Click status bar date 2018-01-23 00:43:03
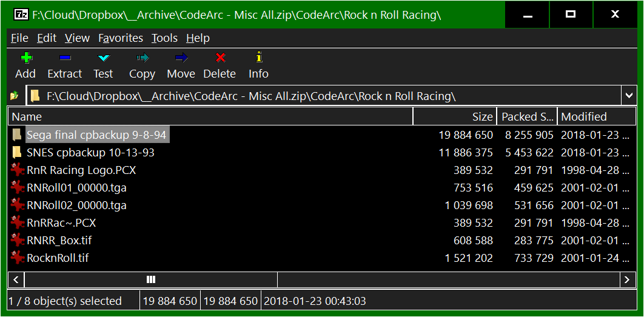Screen dimensions: 644x317 coord(315,301)
